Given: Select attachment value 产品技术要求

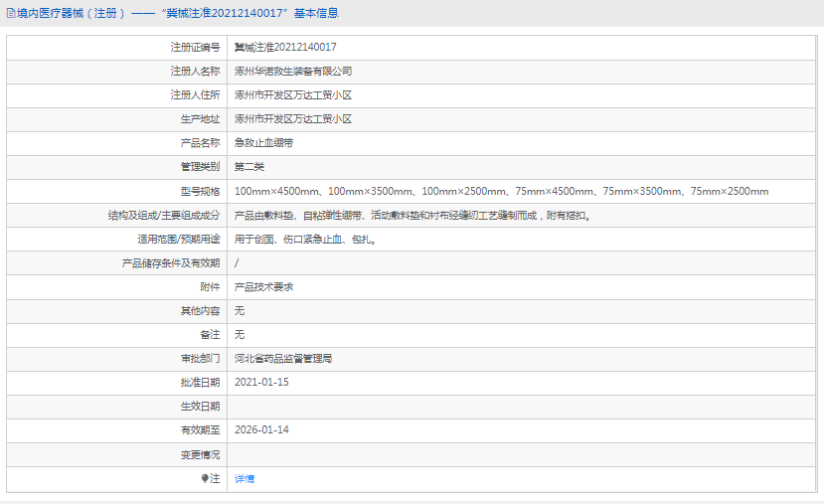Looking at the screenshot, I should (x=263, y=287).
